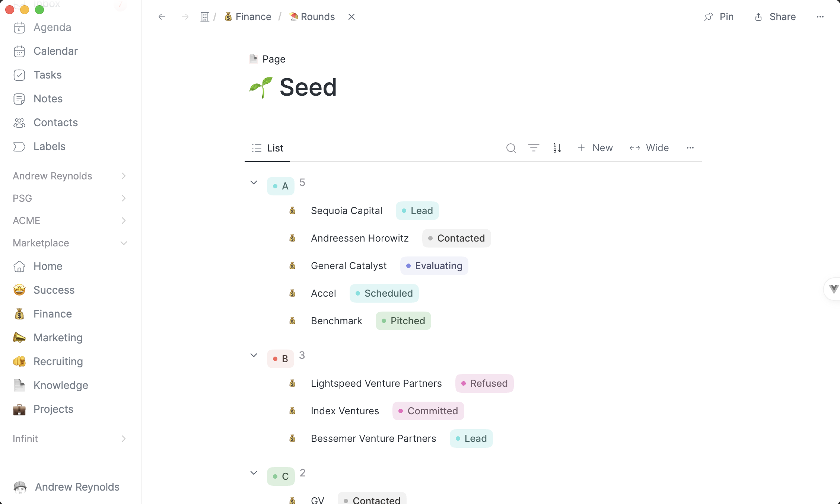Select the List view tab
840x504 pixels.
point(267,148)
